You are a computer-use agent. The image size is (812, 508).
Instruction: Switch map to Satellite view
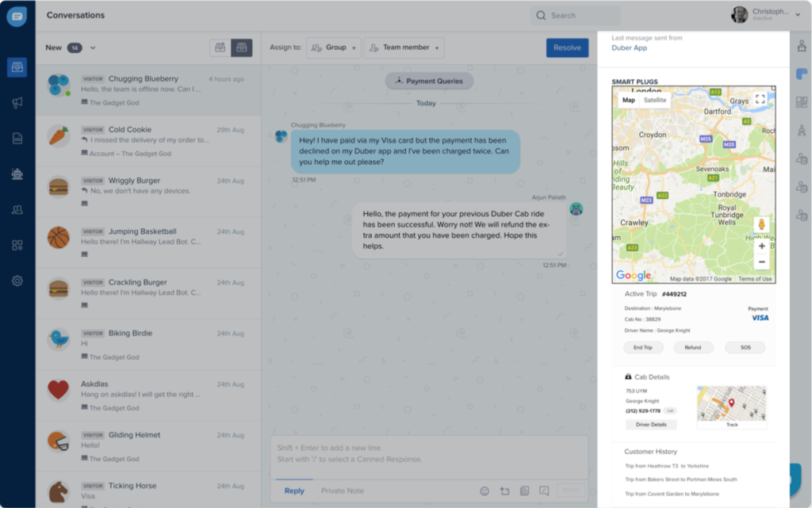point(655,101)
